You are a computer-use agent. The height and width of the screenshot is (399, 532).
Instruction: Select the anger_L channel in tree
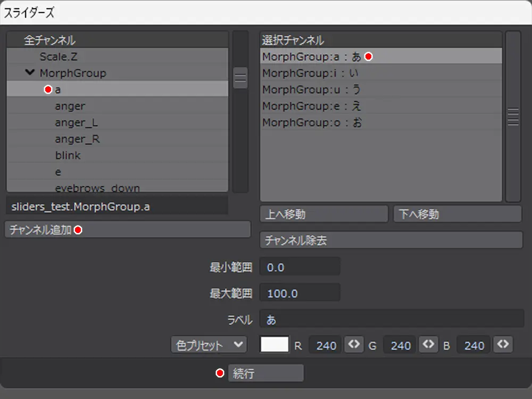point(77,123)
